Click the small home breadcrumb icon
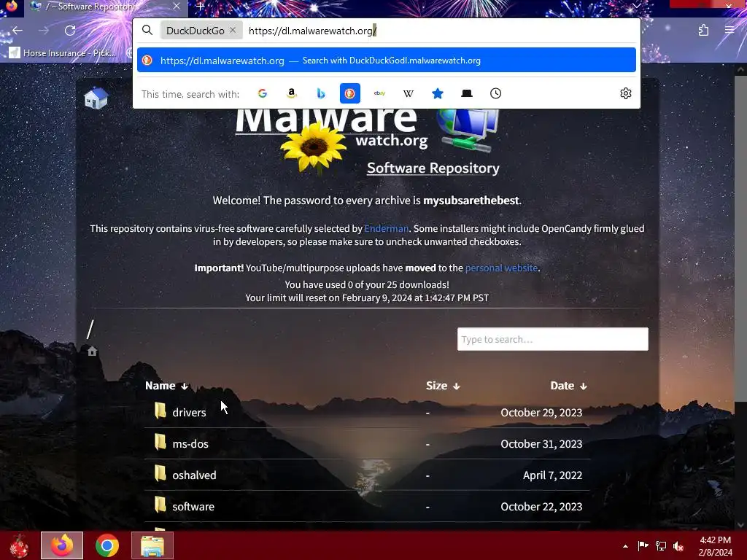The width and height of the screenshot is (747, 560). point(93,351)
